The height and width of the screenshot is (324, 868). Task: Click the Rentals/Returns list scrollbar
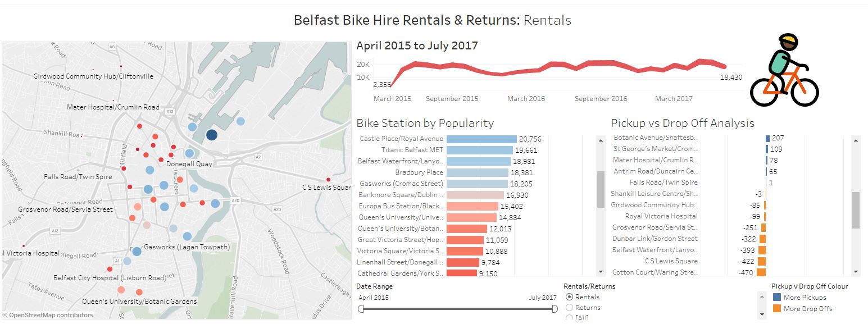pyautogui.click(x=763, y=306)
